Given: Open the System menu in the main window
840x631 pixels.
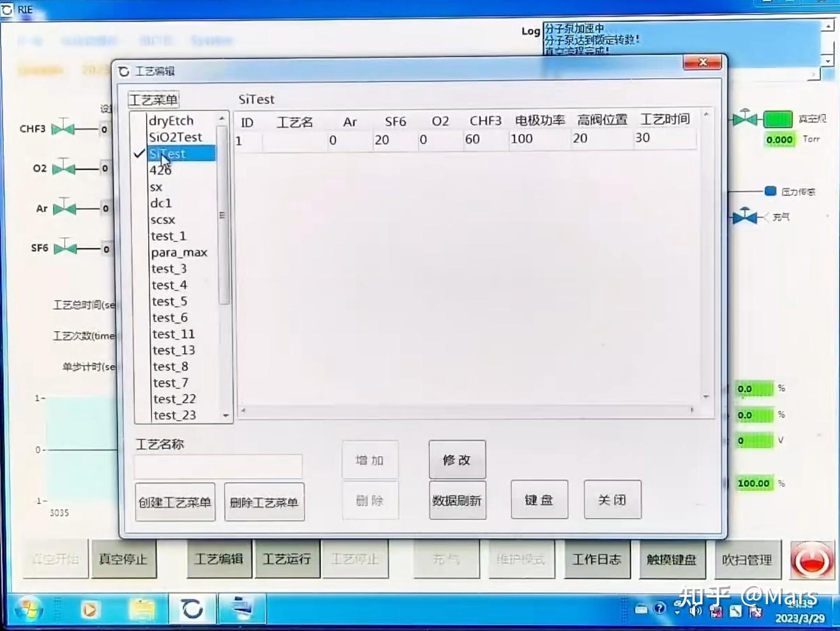Looking at the screenshot, I should [211, 41].
